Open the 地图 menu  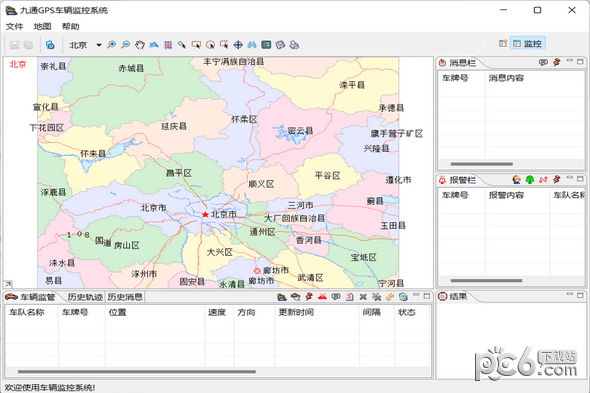coord(42,26)
